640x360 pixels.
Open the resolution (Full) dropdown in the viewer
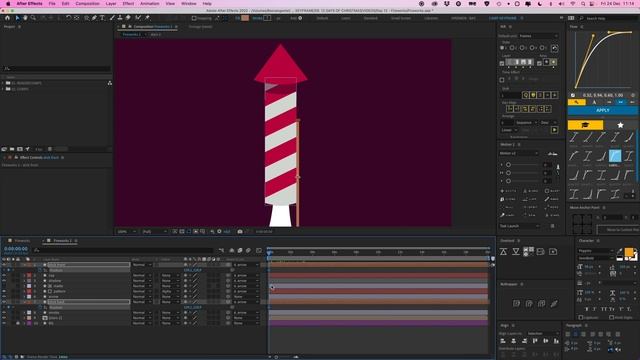(x=155, y=232)
